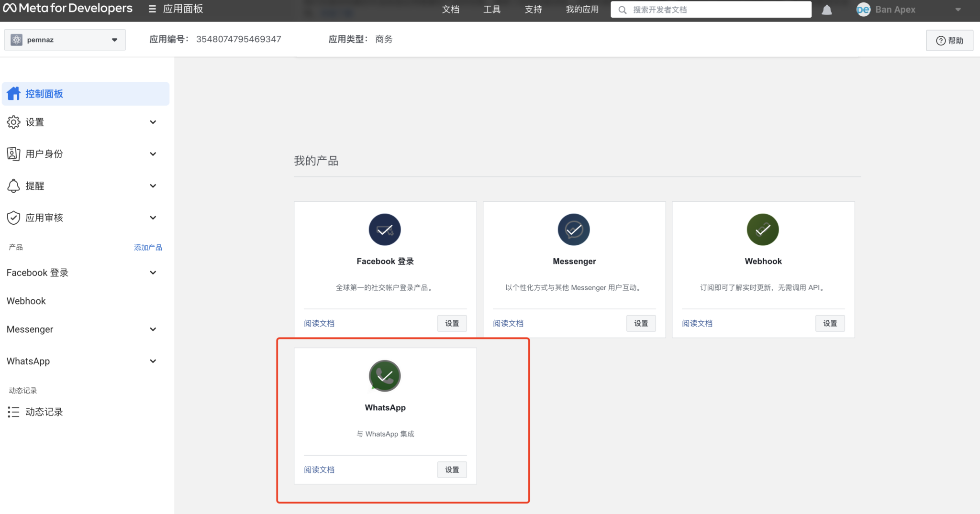Click the WhatsApp product icon

[x=385, y=376]
